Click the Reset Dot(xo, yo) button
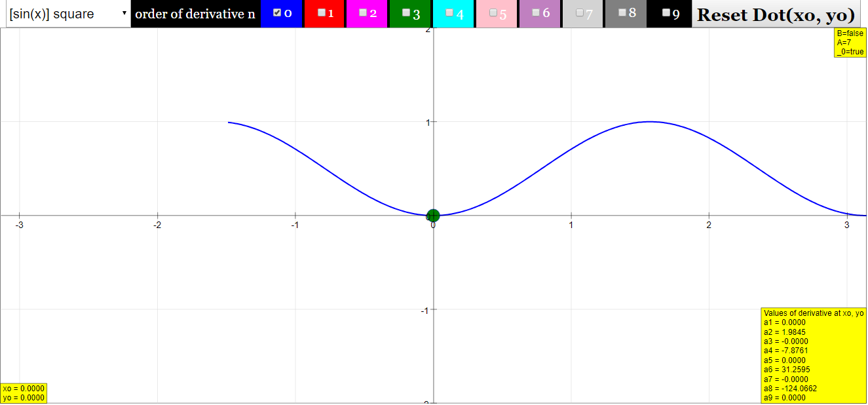 pos(776,14)
